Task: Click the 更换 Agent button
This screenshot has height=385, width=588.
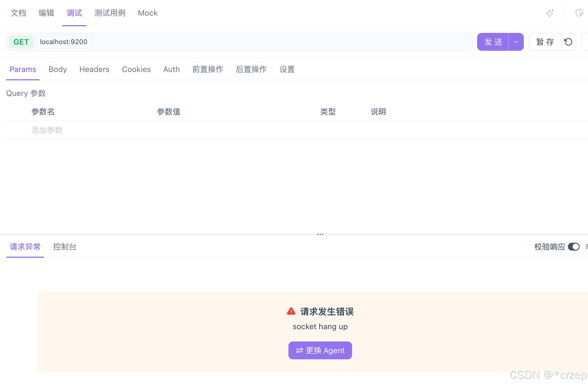Action: (x=320, y=350)
